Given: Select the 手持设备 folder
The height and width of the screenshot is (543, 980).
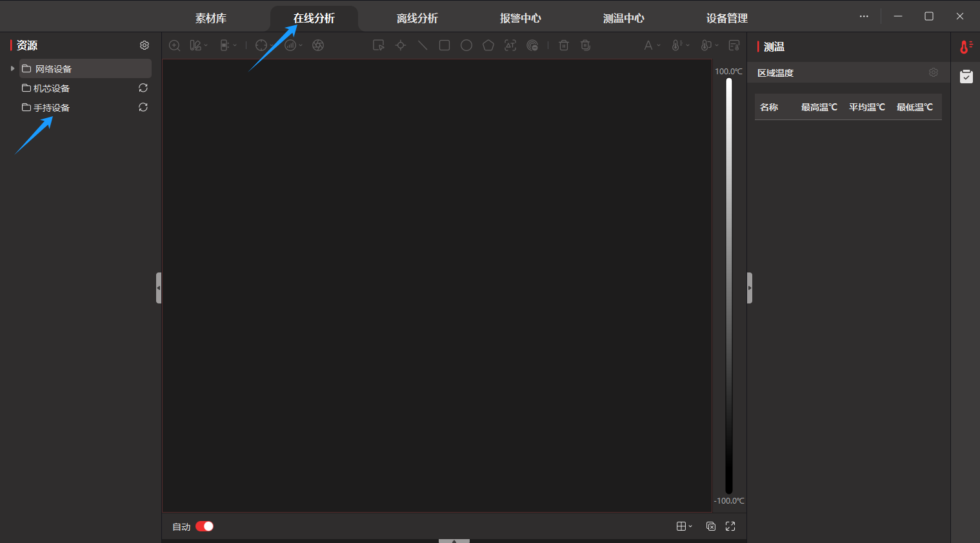Looking at the screenshot, I should click(51, 108).
